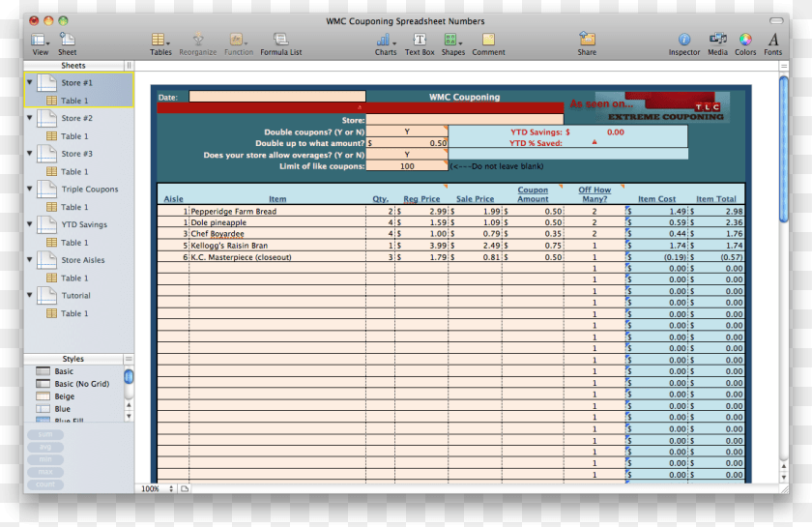Apply the Basic table style
This screenshot has height=527, width=812.
(x=64, y=371)
